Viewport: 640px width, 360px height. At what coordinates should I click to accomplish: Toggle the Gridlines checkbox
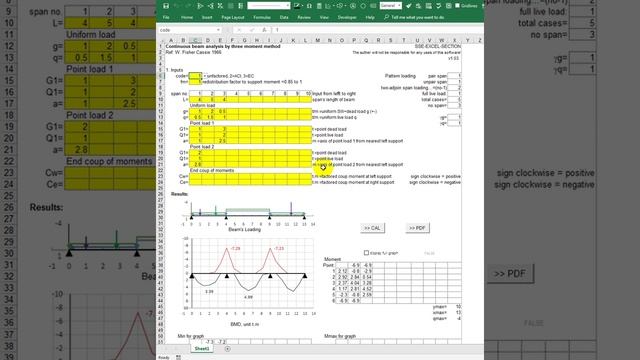457,6
